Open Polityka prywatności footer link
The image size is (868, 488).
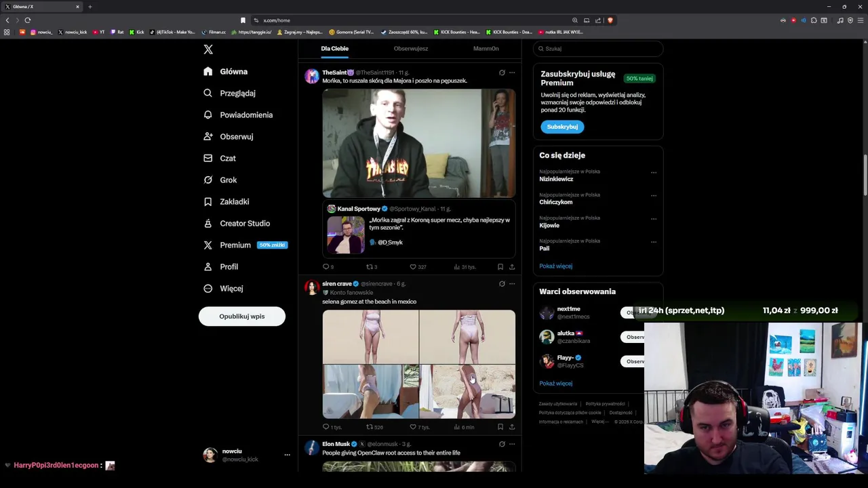(x=605, y=404)
